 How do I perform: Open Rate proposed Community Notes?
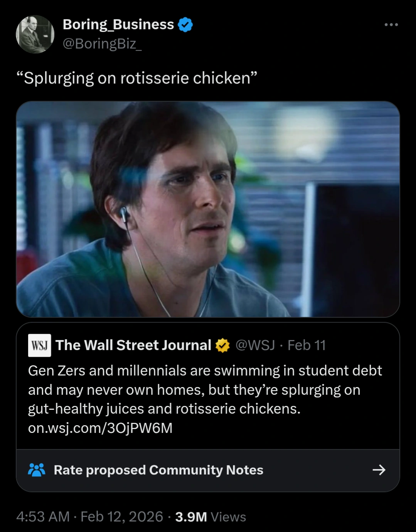158,470
